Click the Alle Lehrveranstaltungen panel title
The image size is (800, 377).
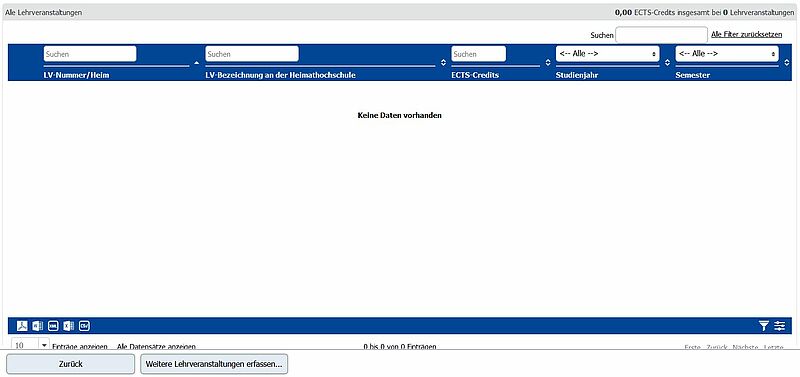coord(43,12)
